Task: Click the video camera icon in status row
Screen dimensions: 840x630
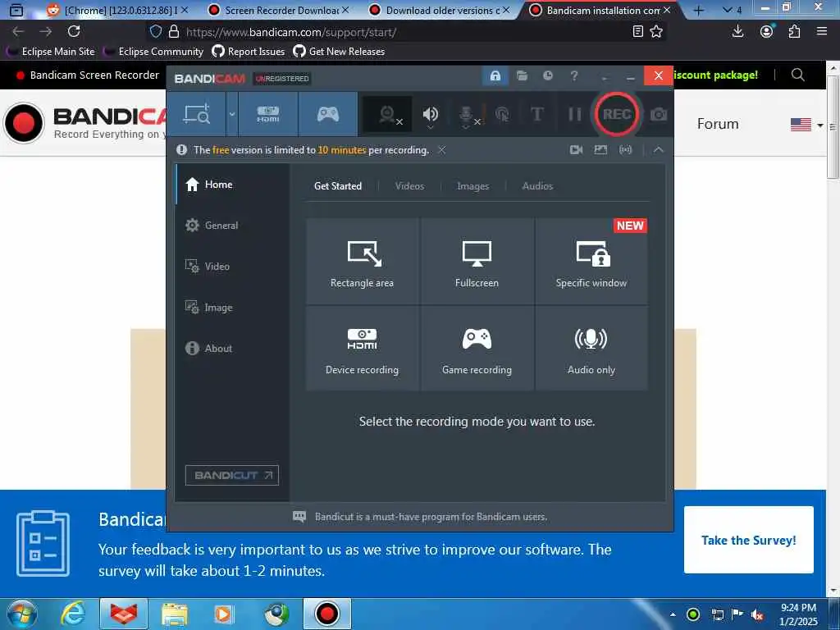Action: [577, 150]
